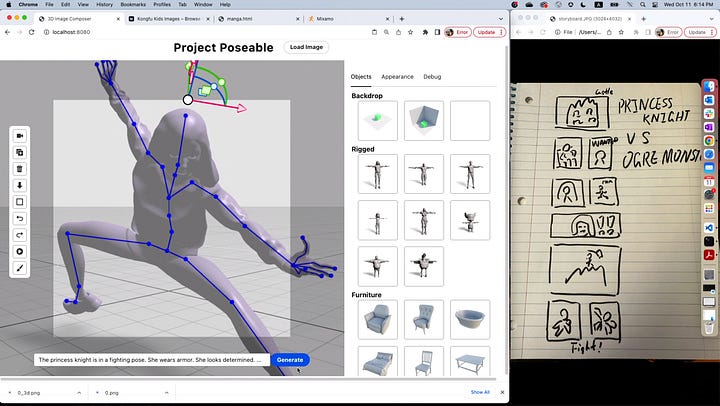This screenshot has width=720, height=406.
Task: Open new tab in the localhost window
Action: pyautogui.click(x=402, y=19)
